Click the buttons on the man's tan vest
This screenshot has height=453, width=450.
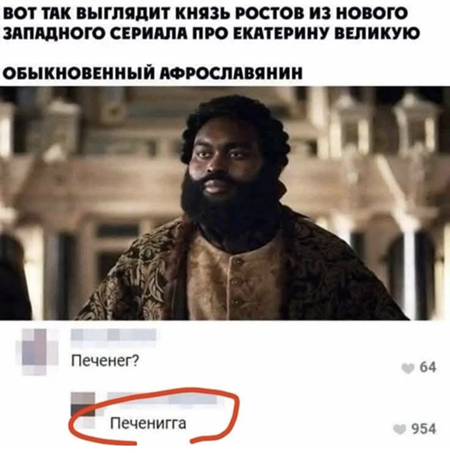[237, 280]
